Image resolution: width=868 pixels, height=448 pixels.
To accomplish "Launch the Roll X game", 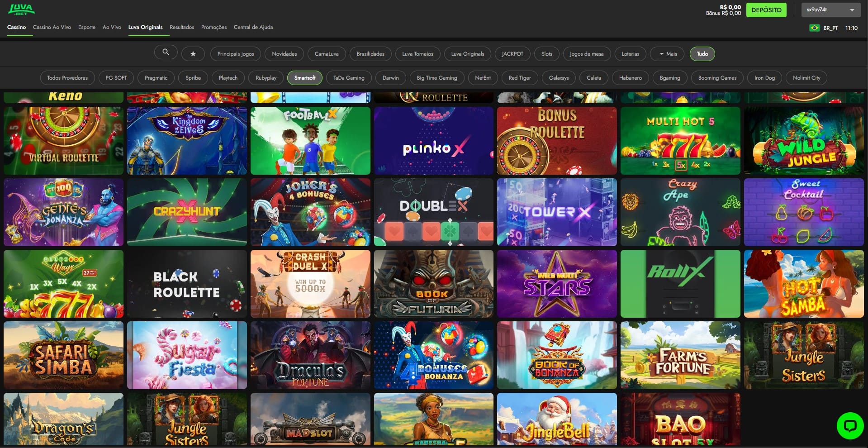I will tap(680, 284).
